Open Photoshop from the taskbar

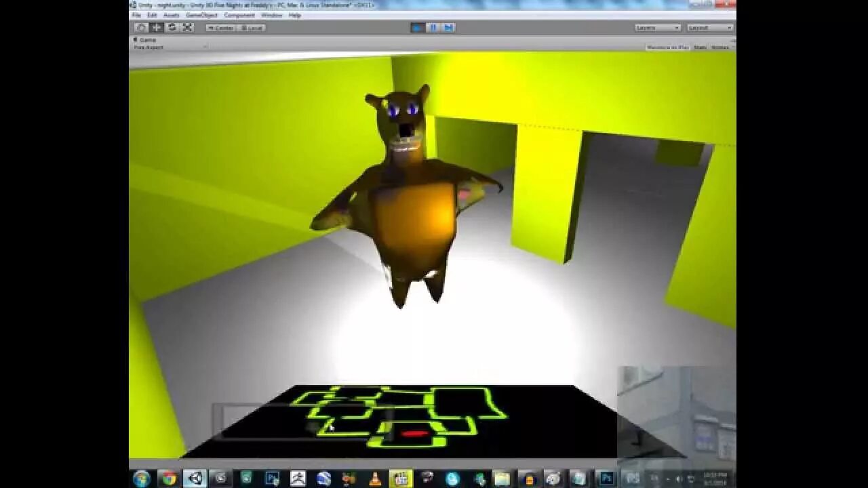pyautogui.click(x=606, y=479)
